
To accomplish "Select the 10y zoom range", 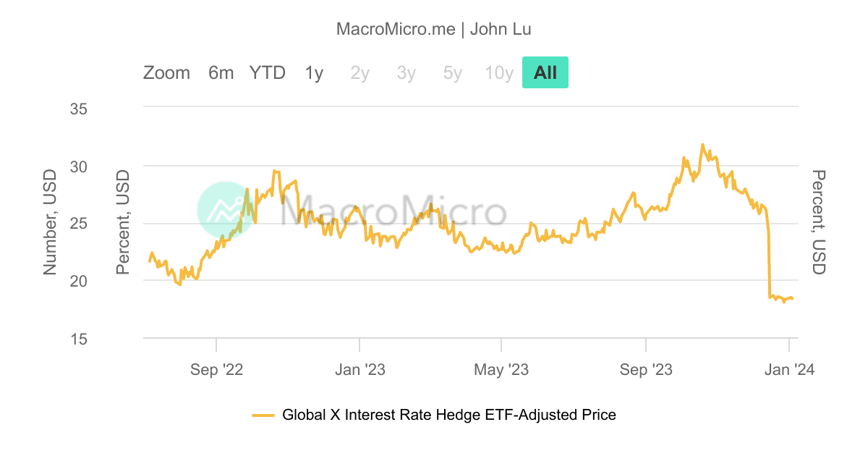I will (498, 72).
